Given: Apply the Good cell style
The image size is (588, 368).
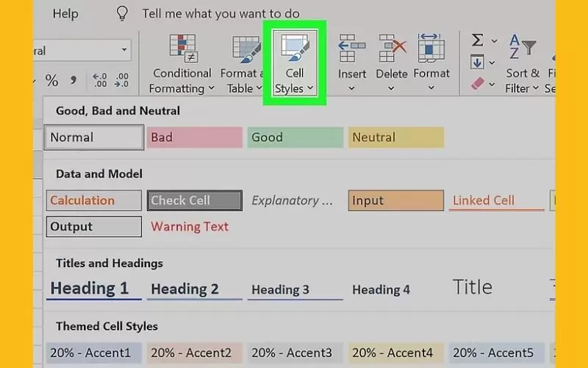Looking at the screenshot, I should (295, 138).
